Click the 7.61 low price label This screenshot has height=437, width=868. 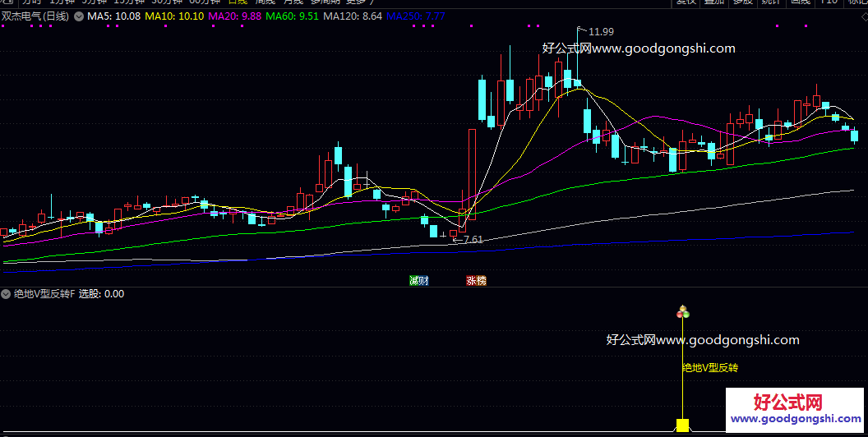click(469, 240)
